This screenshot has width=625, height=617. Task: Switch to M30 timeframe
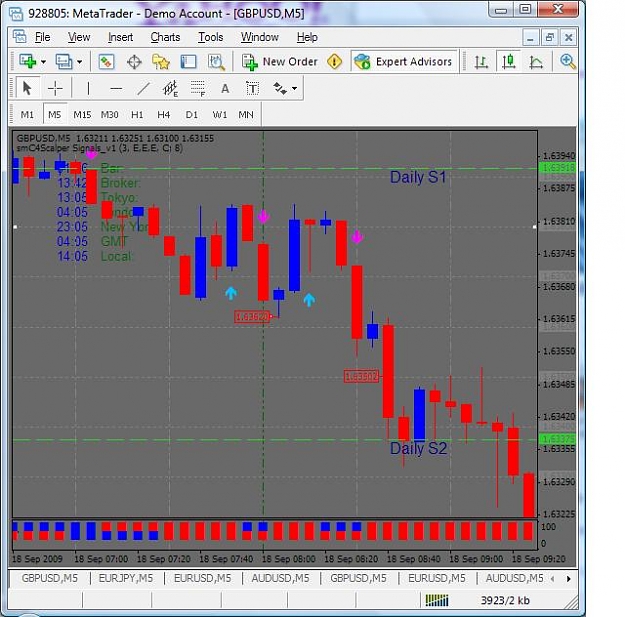pos(109,115)
